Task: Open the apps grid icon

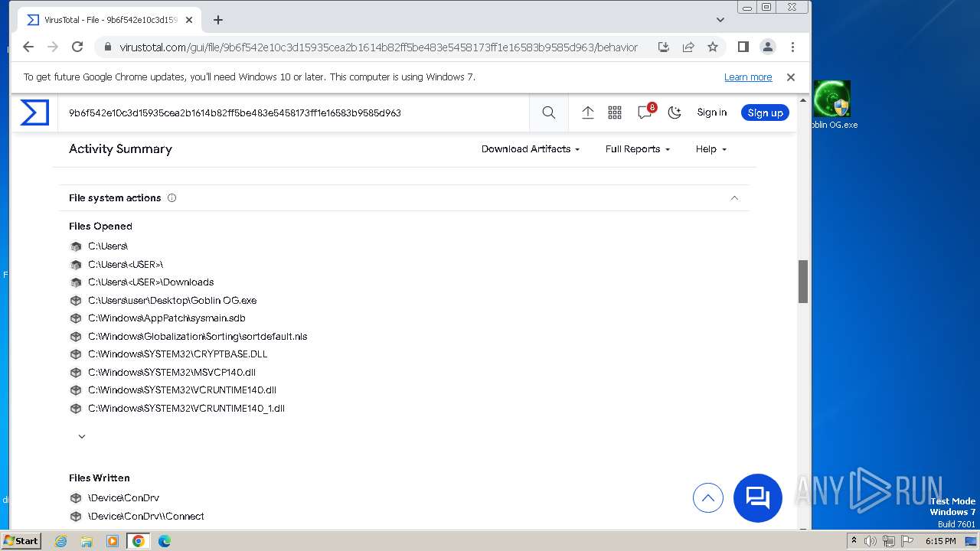Action: click(615, 112)
